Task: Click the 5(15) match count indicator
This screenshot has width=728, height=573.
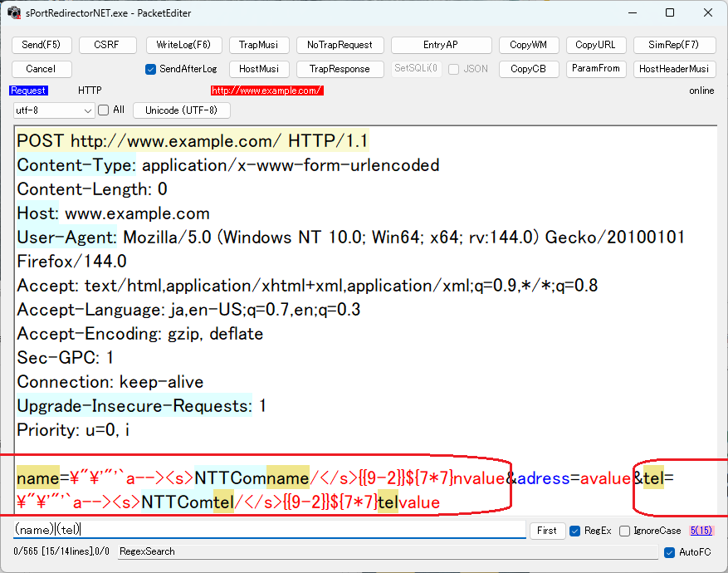Action: (x=701, y=531)
